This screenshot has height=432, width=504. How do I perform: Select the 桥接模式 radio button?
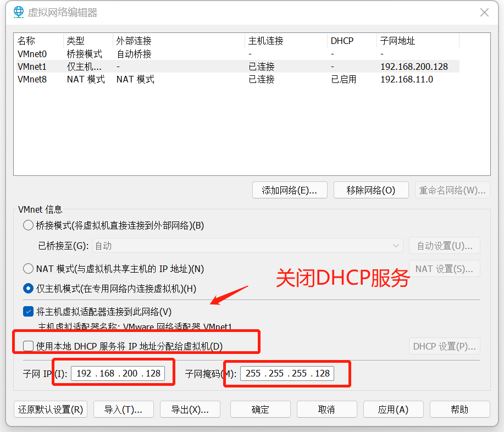click(x=28, y=225)
